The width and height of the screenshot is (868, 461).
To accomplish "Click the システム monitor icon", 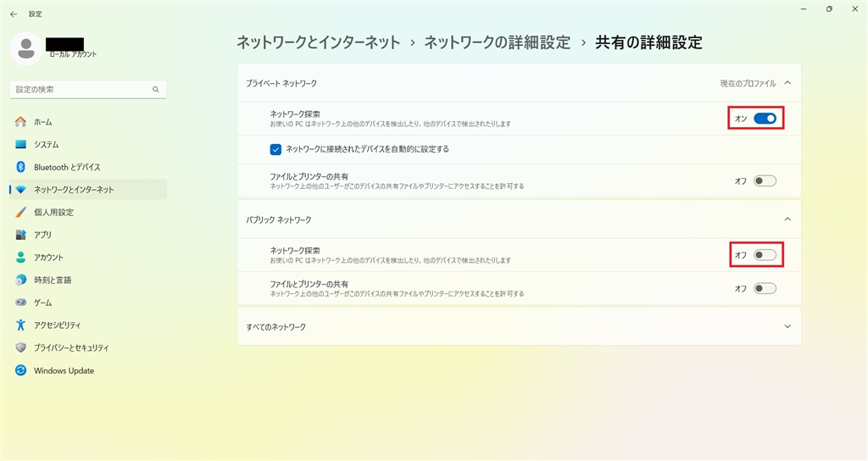I will click(21, 145).
